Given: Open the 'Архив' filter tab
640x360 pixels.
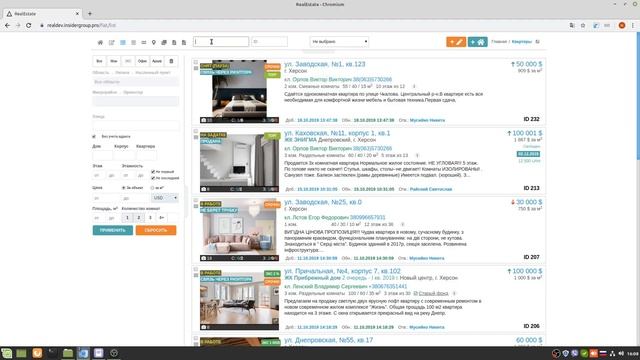Looking at the screenshot, I should (x=157, y=61).
